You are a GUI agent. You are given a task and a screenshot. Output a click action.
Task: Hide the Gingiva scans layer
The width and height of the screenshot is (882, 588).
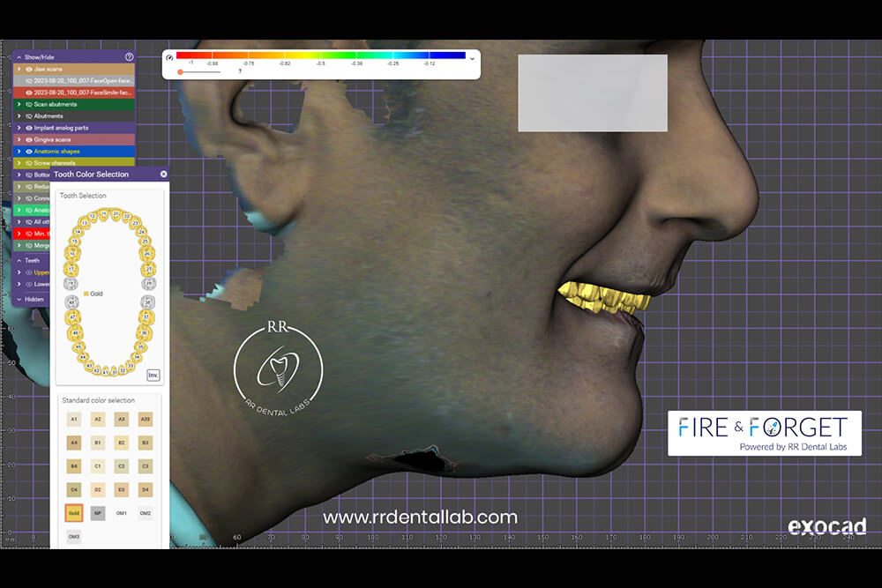click(29, 139)
